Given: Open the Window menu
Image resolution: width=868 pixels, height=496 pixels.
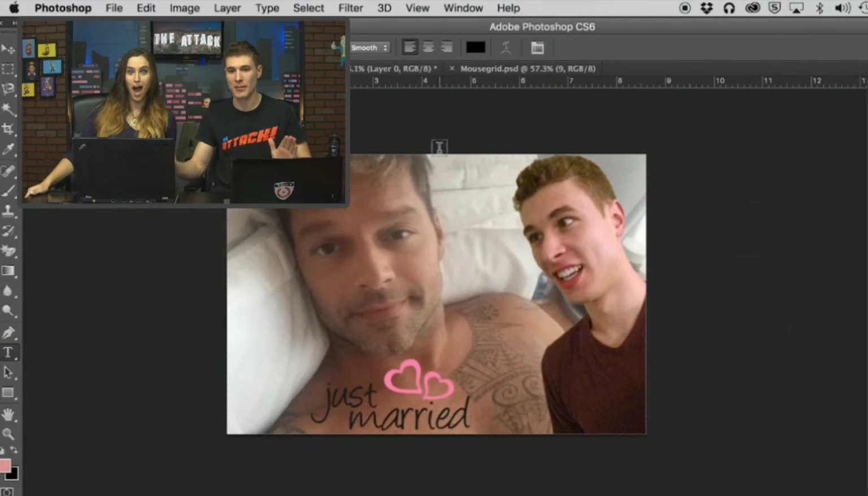Looking at the screenshot, I should 463,8.
